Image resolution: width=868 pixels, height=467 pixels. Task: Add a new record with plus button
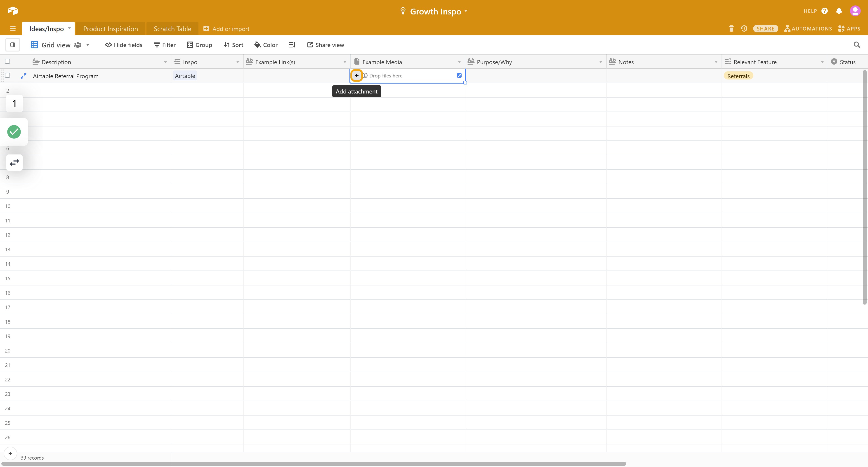tap(10, 453)
